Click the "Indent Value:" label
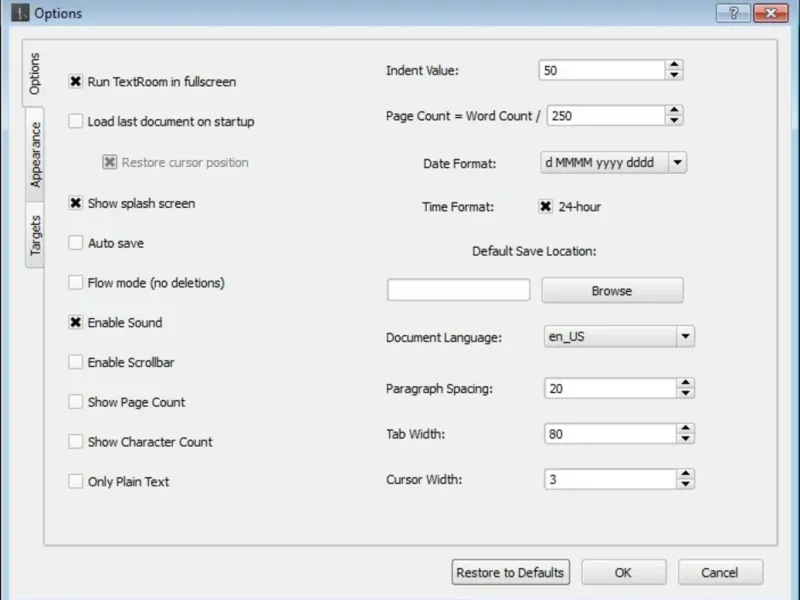The height and width of the screenshot is (600, 800). 422,70
